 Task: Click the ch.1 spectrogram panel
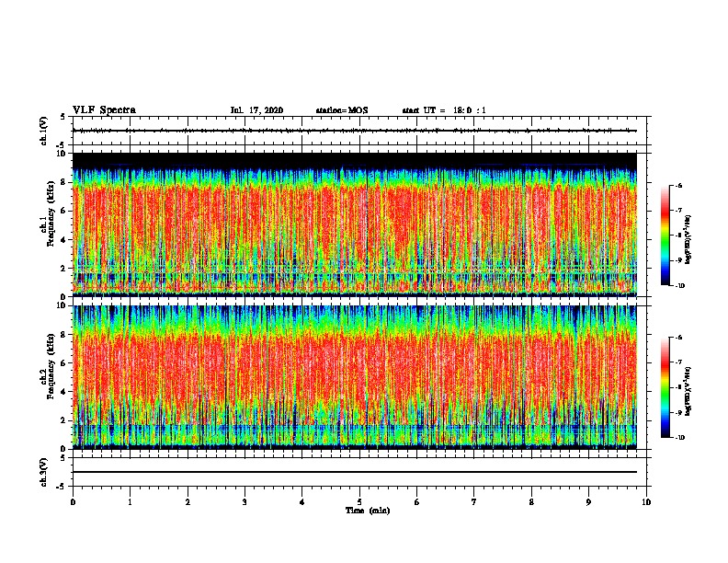(354, 224)
